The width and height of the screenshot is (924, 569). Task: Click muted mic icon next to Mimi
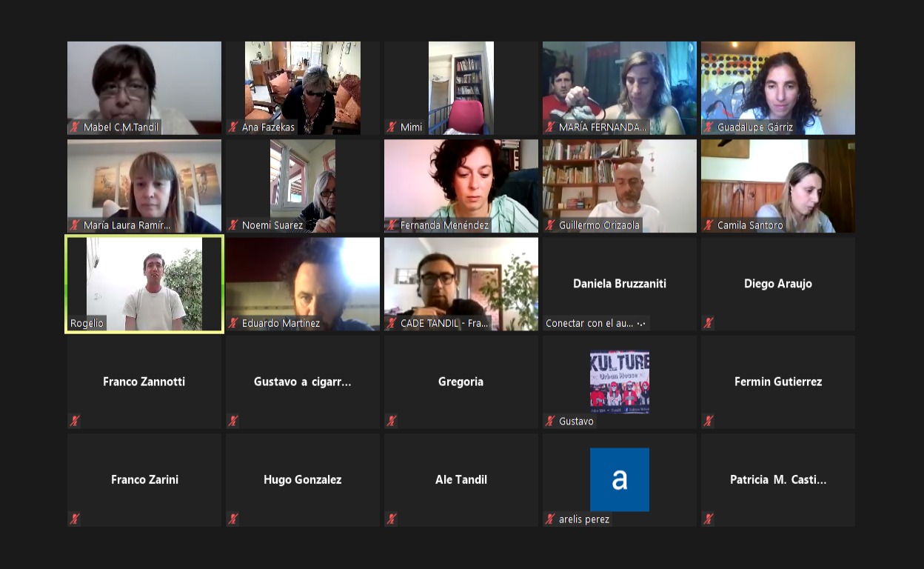(391, 127)
